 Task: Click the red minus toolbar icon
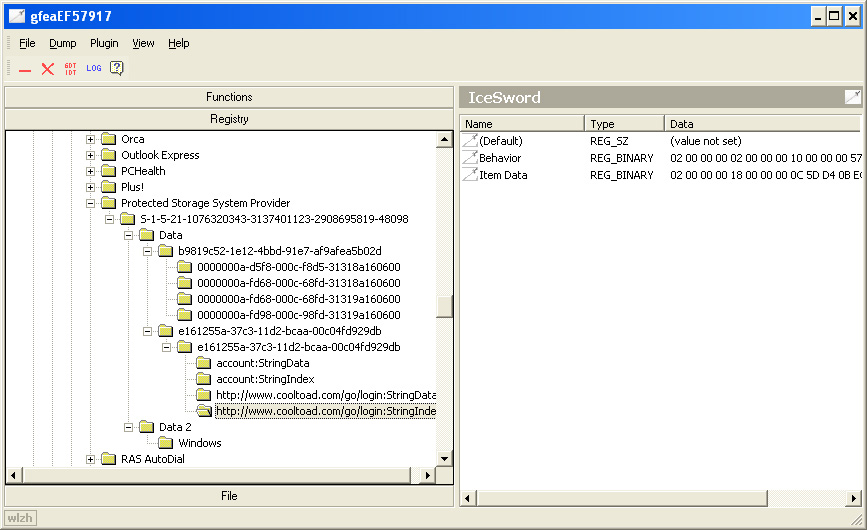25,69
